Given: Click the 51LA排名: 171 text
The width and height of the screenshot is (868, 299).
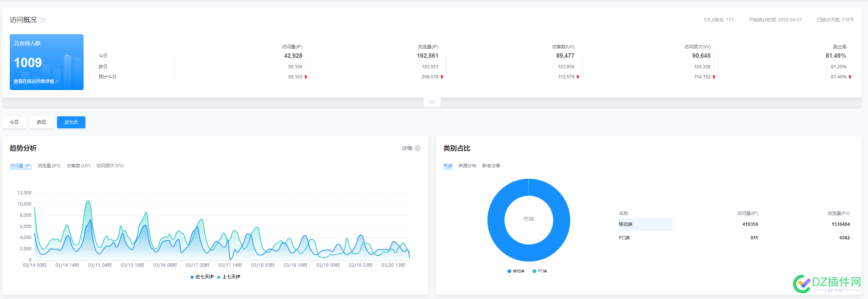Looking at the screenshot, I should [719, 20].
